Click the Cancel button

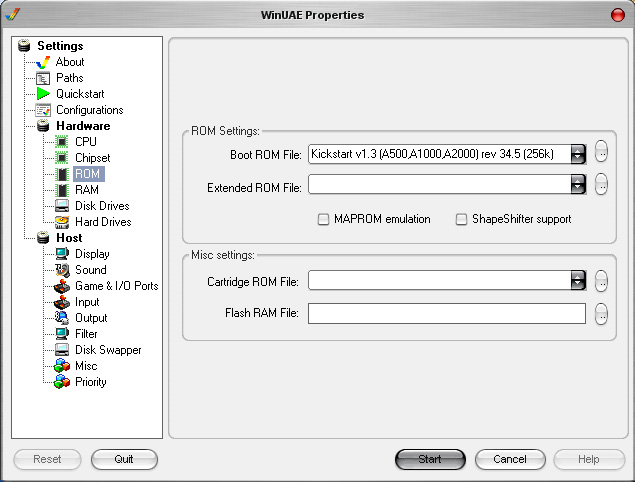pos(510,459)
